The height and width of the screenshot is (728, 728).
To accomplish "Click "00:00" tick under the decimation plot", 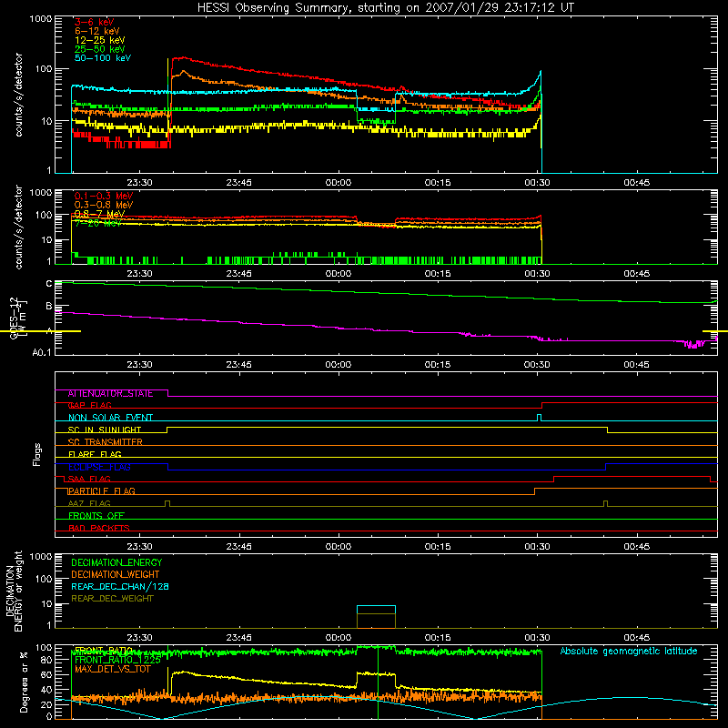I will coord(338,638).
